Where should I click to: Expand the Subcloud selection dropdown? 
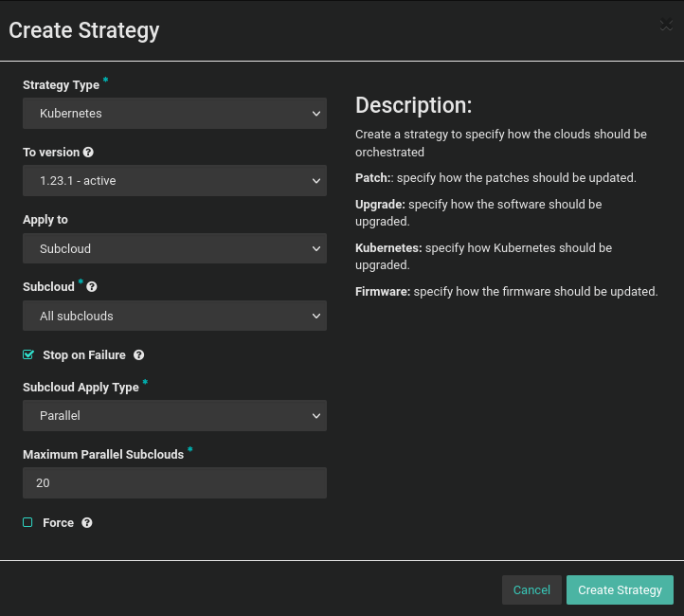tap(174, 316)
